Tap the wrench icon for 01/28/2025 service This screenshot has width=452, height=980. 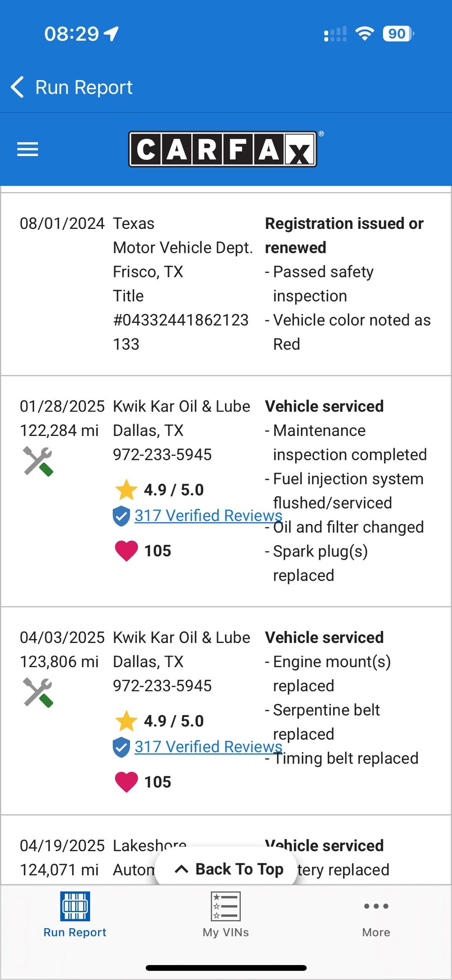[x=38, y=461]
